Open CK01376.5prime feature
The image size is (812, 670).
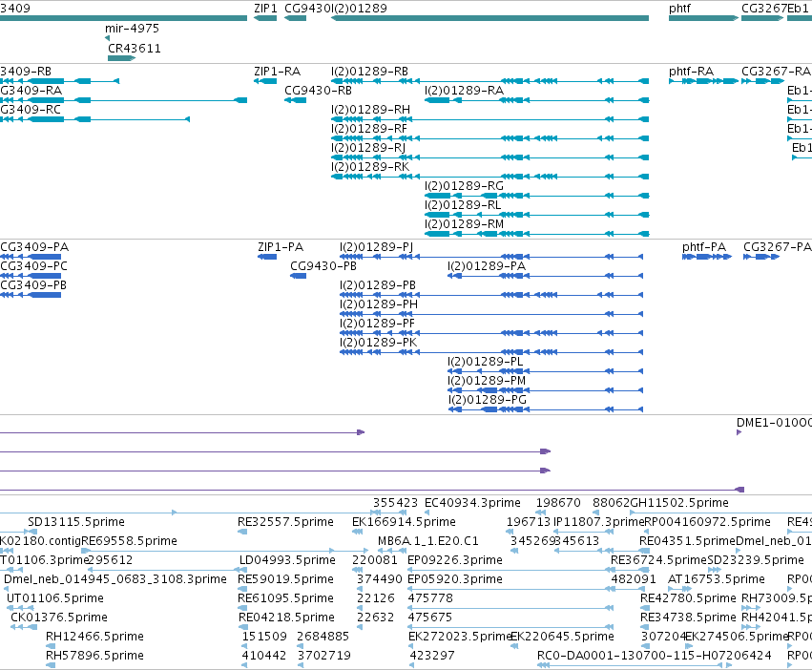click(x=59, y=618)
